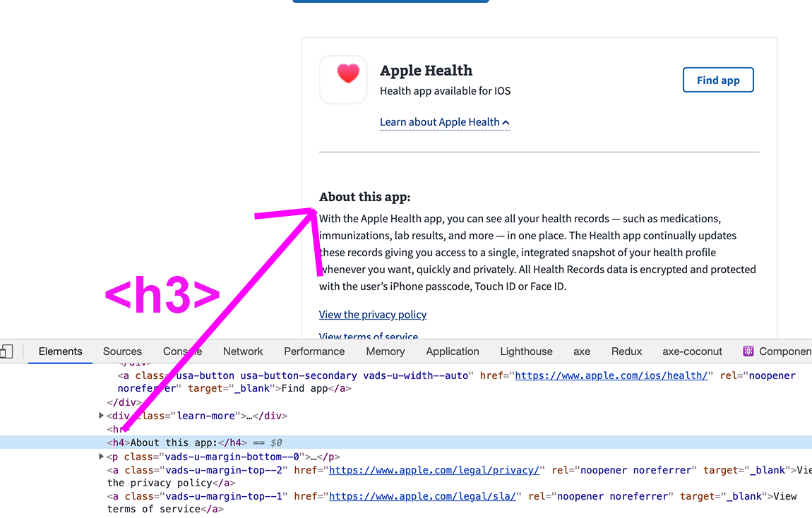Open the Memory tab
The height and width of the screenshot is (518, 812).
tap(386, 351)
